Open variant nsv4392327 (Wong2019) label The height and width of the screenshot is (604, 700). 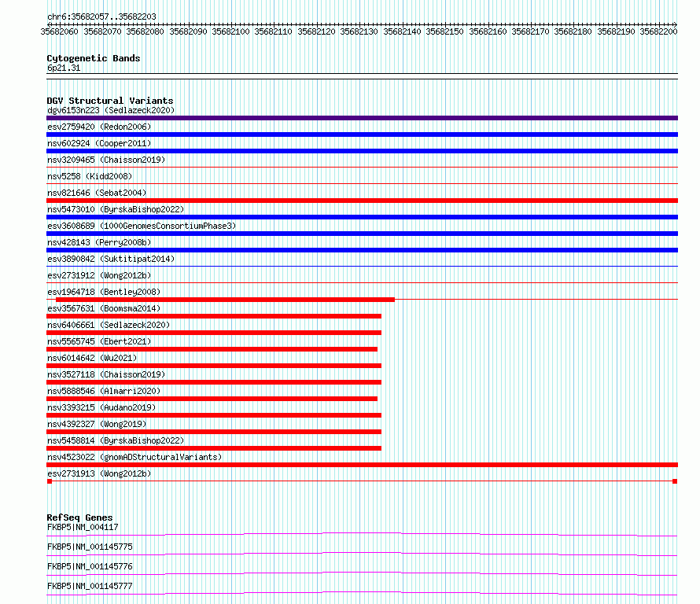97,424
